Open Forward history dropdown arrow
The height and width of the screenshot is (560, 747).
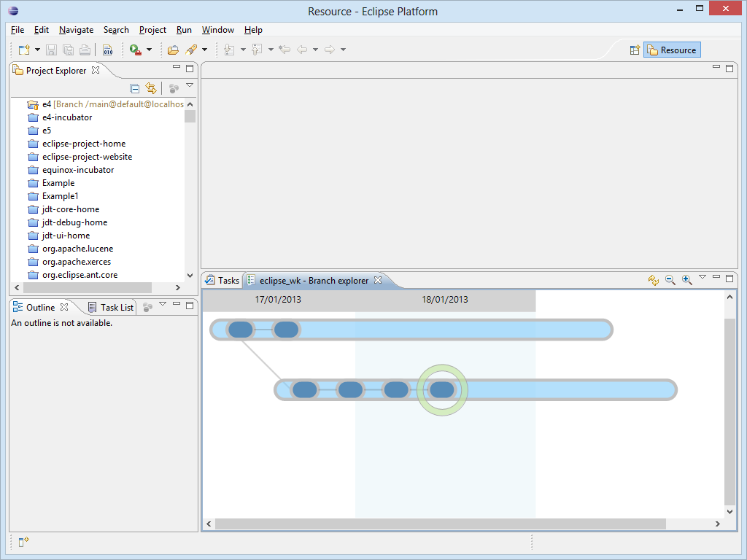click(x=343, y=50)
